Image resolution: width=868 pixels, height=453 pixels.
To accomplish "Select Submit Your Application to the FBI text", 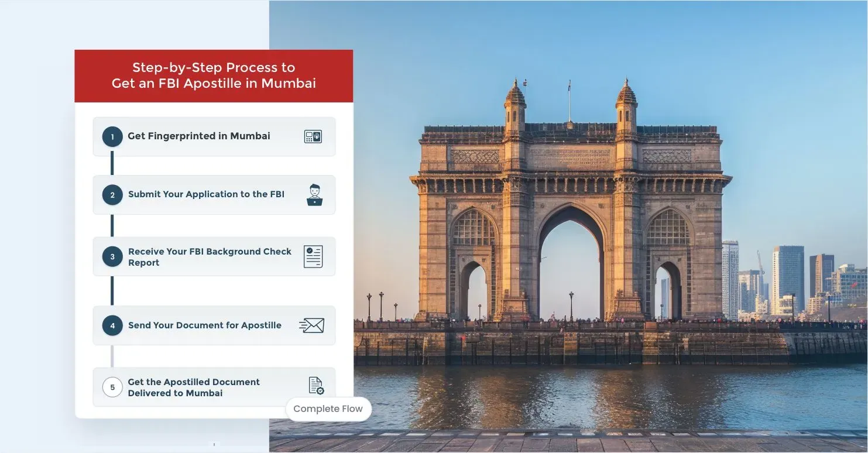I will pos(206,194).
